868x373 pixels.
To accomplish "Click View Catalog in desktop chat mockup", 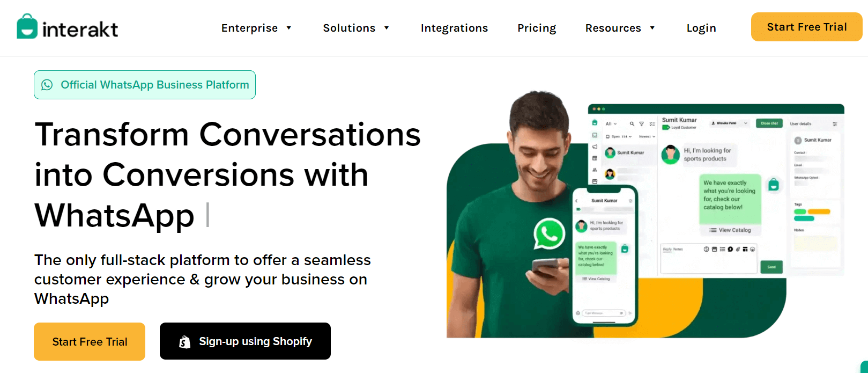I will (730, 230).
